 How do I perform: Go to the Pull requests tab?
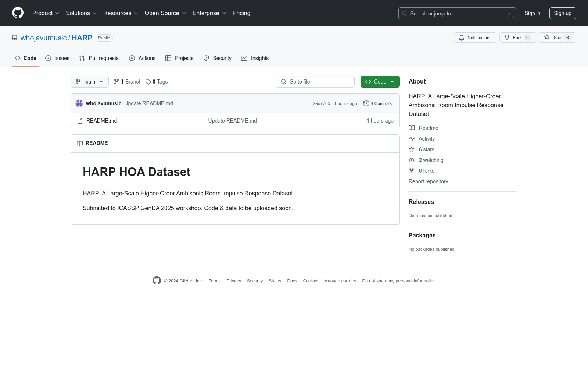click(99, 58)
